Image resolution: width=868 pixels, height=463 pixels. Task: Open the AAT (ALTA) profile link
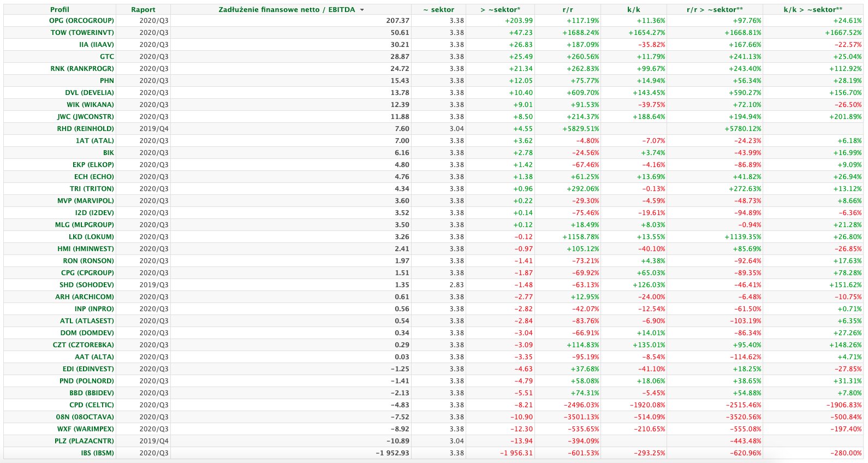[x=94, y=357]
